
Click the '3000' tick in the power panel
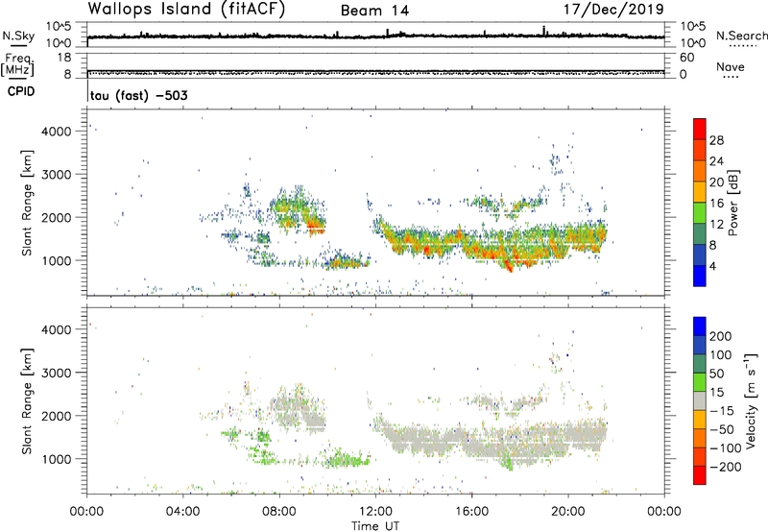57,175
